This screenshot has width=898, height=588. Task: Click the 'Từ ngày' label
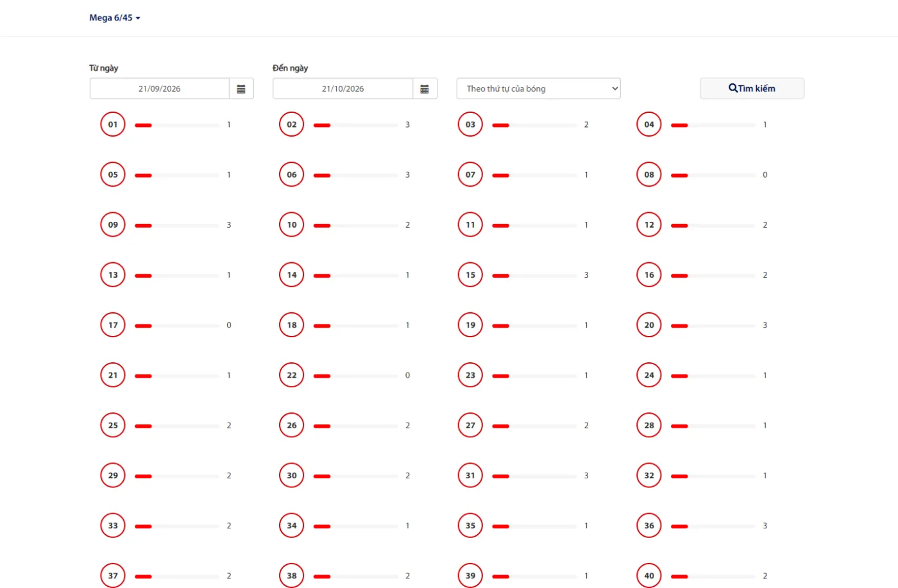pyautogui.click(x=103, y=68)
